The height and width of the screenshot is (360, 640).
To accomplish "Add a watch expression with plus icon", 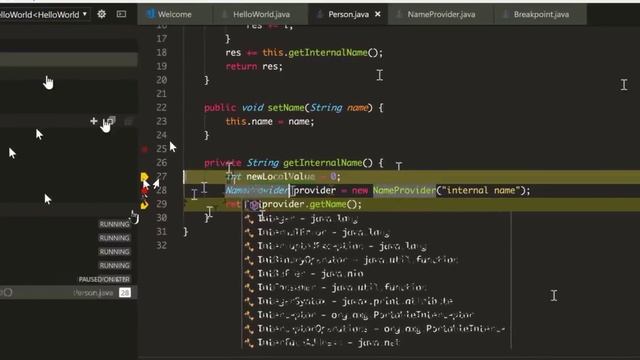I will click(x=93, y=121).
